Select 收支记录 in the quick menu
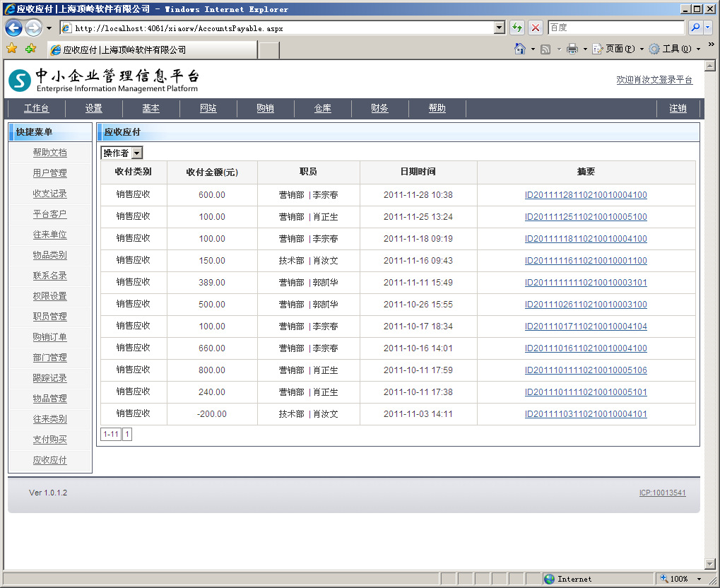The image size is (720, 588). coord(49,194)
